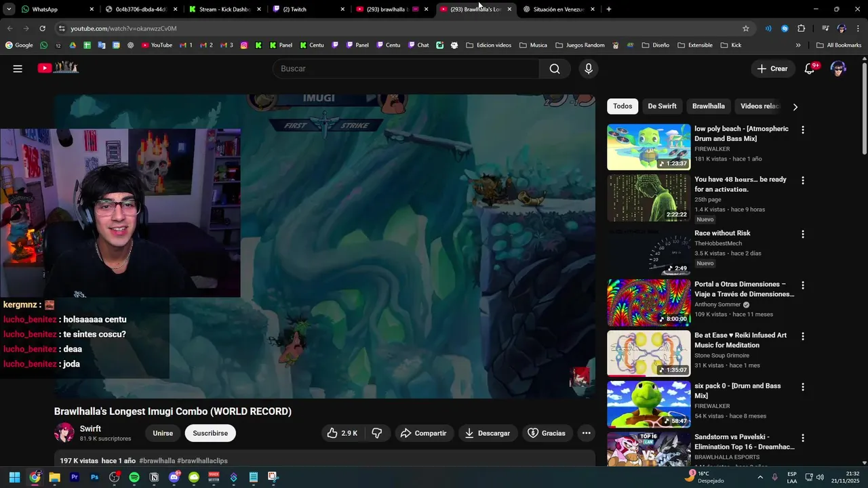Screen dimensions: 868x488
Task: Click the Gracias thanks button
Action: pyautogui.click(x=547, y=433)
